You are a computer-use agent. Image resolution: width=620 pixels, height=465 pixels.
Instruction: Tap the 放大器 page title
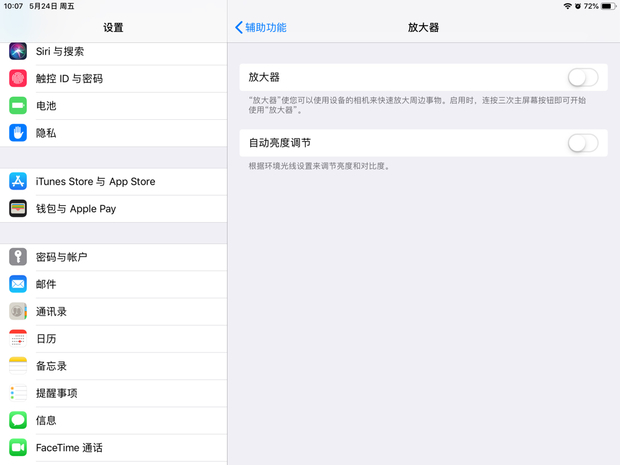coord(423,27)
